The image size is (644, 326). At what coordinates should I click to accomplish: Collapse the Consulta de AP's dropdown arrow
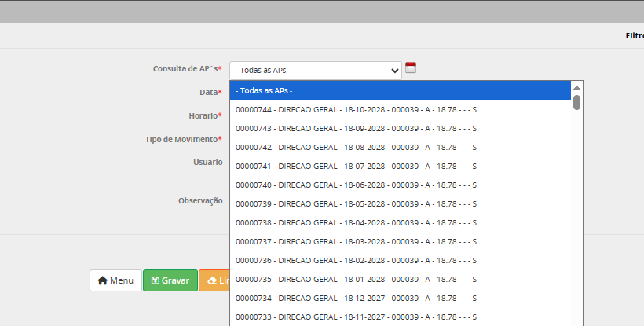tap(394, 70)
